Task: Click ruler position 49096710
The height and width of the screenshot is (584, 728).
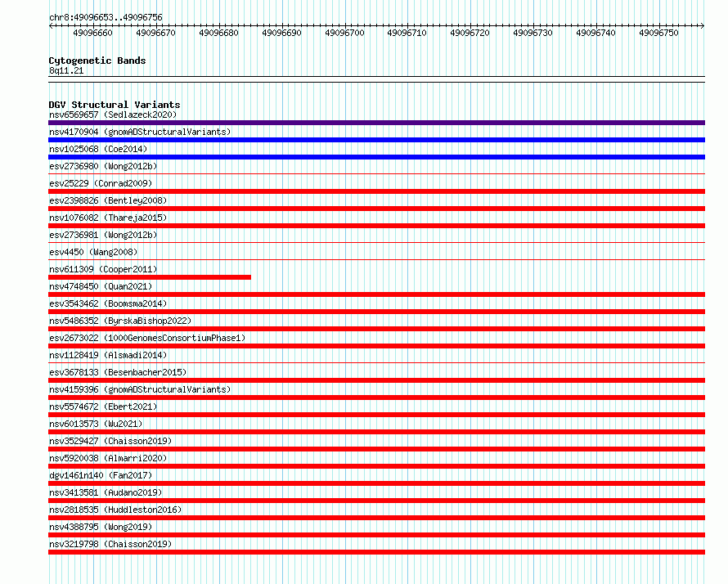Action: pyautogui.click(x=407, y=33)
